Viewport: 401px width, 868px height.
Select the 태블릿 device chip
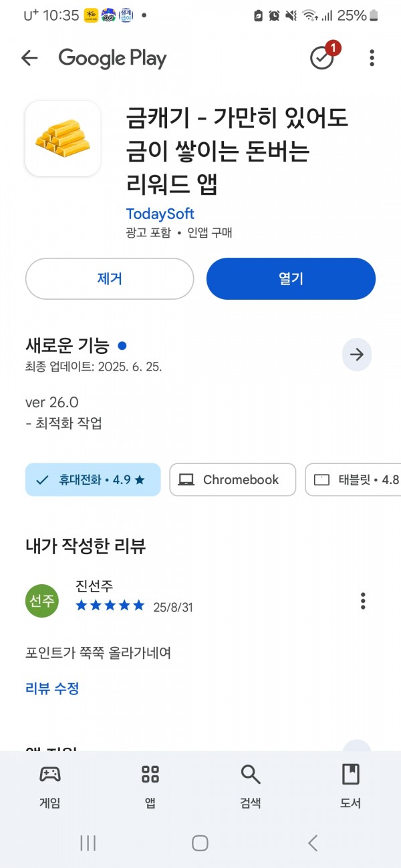[354, 479]
